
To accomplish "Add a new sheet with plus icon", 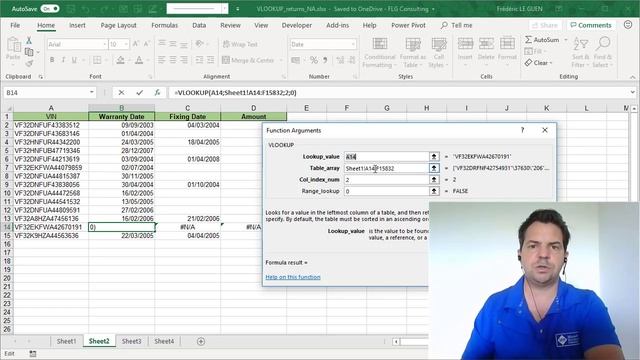I will 201,341.
